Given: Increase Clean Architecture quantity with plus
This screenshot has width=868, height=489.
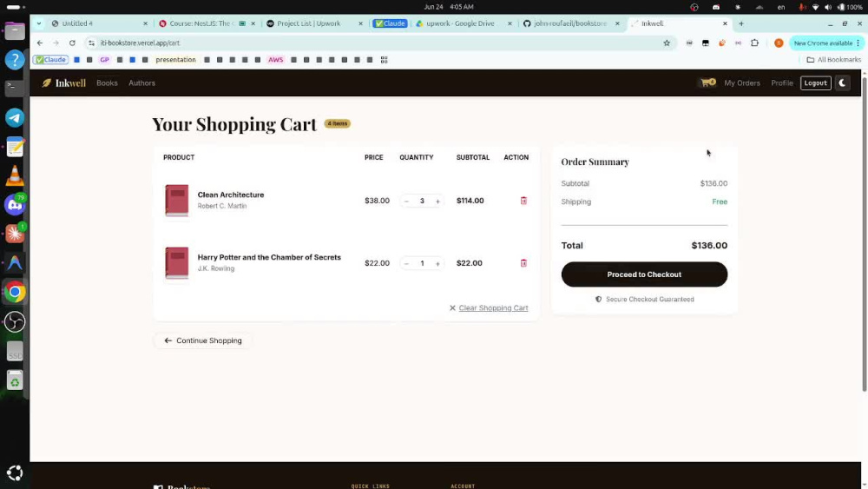Looking at the screenshot, I should click(437, 201).
